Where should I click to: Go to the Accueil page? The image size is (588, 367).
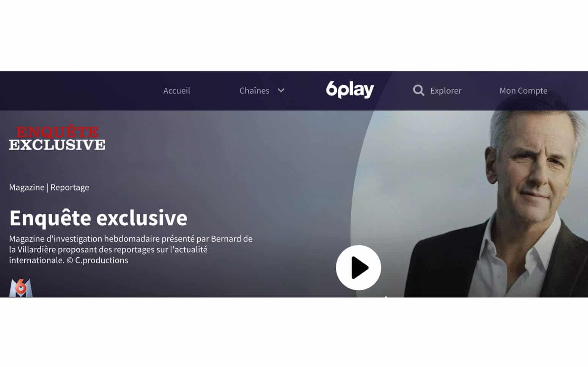coord(177,90)
